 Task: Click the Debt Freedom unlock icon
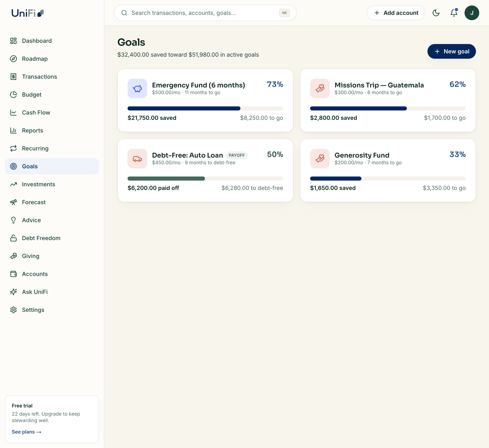pyautogui.click(x=13, y=238)
